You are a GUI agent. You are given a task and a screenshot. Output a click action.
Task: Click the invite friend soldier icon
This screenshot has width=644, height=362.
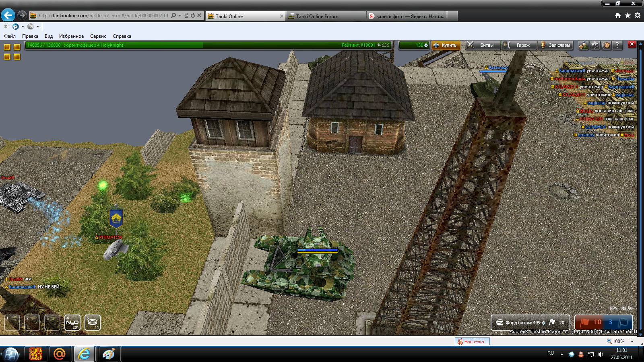[583, 45]
